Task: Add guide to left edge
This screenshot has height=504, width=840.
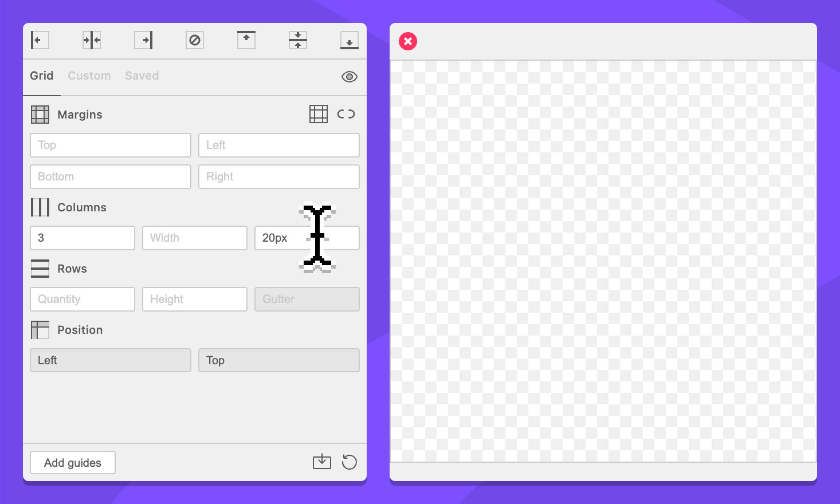Action: pos(40,40)
